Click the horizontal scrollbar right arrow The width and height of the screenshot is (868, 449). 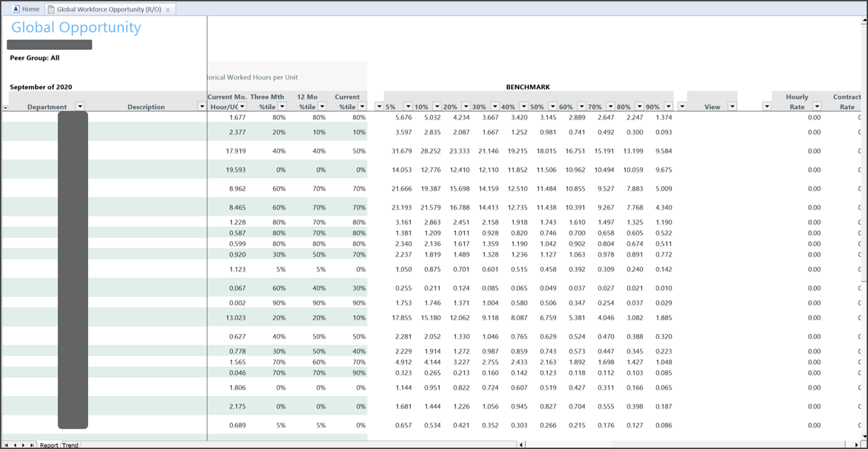857,444
